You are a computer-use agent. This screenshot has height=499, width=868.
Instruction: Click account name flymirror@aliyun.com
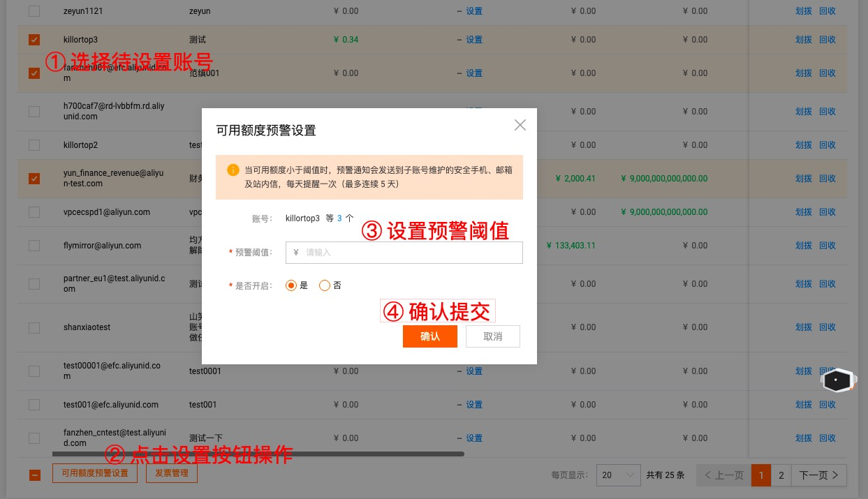102,246
